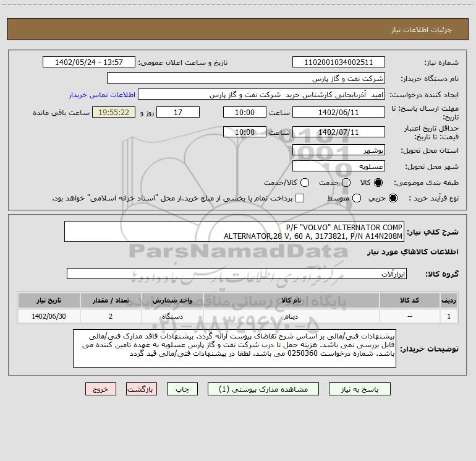Click the نام کالا column header

[x=291, y=301]
